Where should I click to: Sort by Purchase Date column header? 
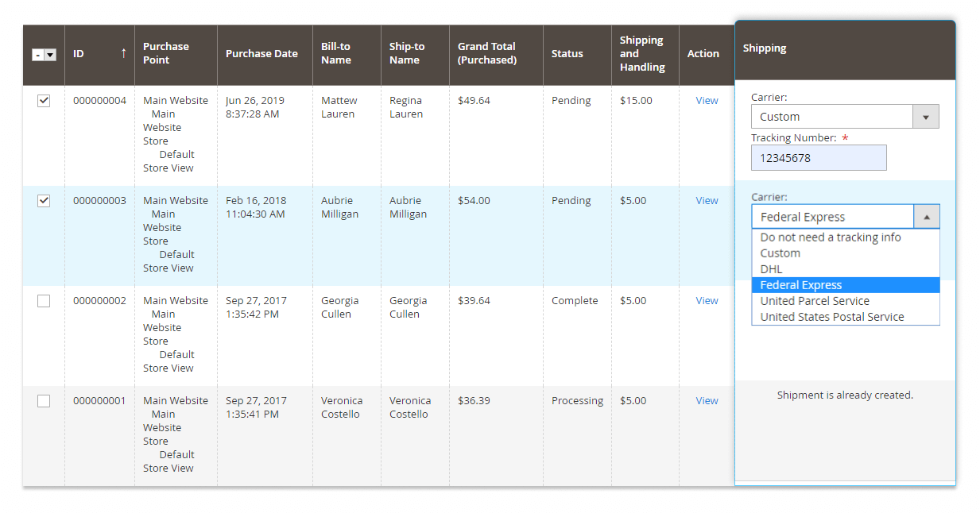(261, 54)
